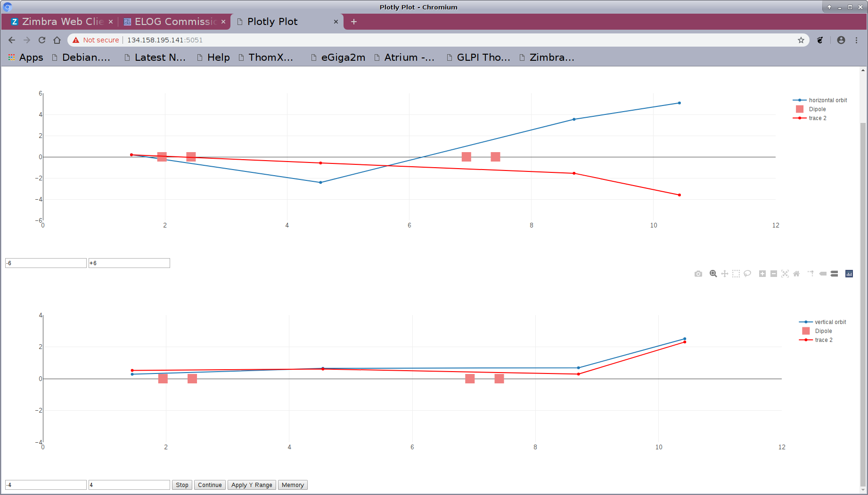
Task: Enable show closest data on hover
Action: pyautogui.click(x=823, y=274)
